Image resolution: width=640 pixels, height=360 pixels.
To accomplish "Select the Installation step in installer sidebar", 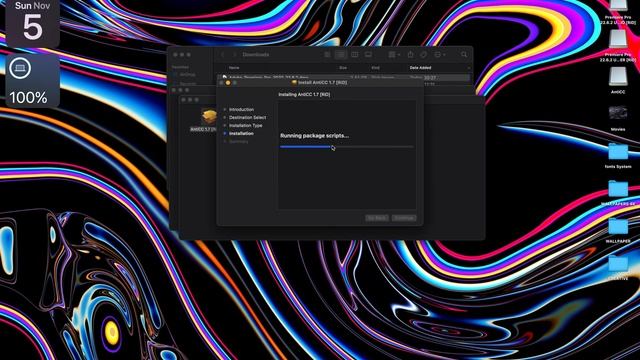I will pos(241,133).
